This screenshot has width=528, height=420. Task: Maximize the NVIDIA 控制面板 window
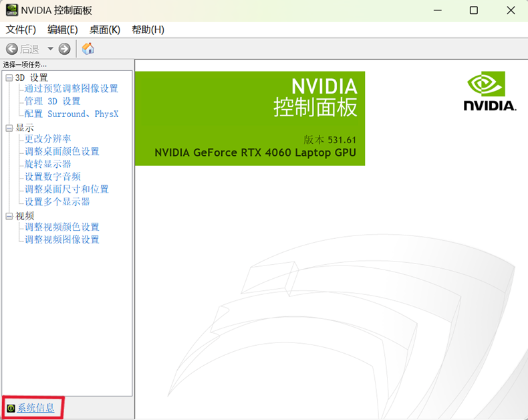[473, 11]
